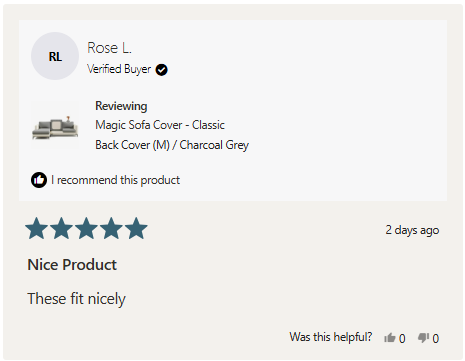Click the '2 days ago' timestamp

point(412,230)
